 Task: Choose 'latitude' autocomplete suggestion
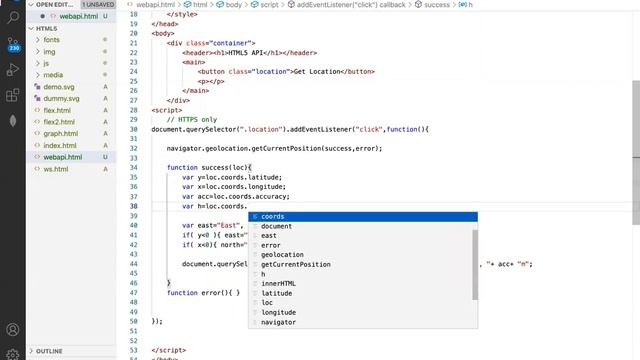tap(363, 293)
